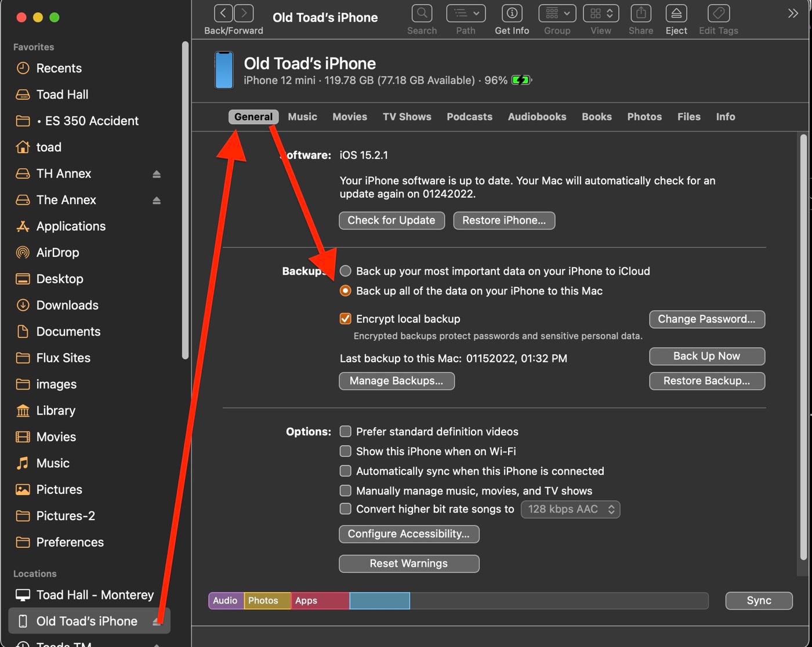Image resolution: width=812 pixels, height=647 pixels.
Task: Open the Flux Sites folder
Action: (x=63, y=358)
